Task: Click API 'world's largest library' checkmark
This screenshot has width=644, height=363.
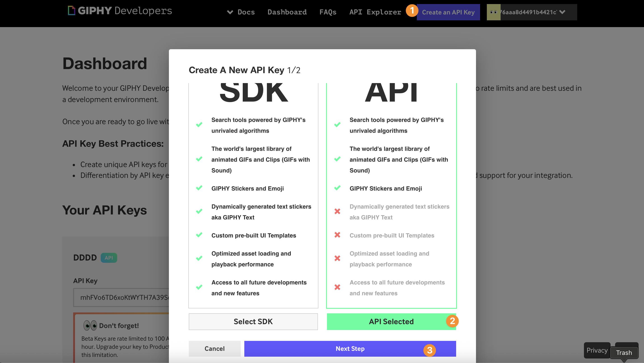Action: click(x=337, y=159)
